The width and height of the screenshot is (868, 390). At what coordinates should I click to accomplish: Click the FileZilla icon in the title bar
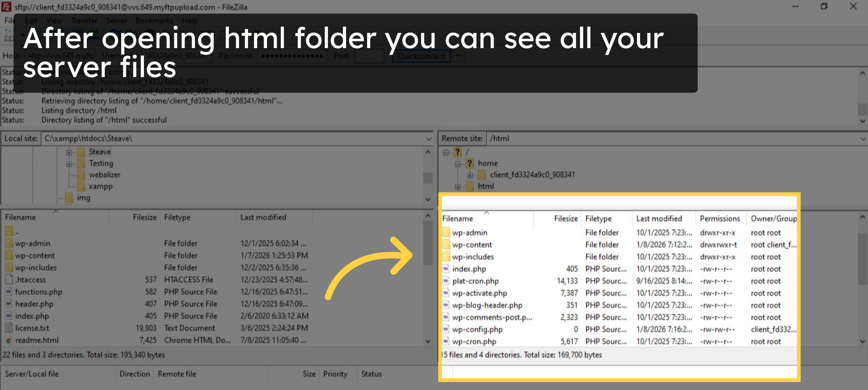point(6,7)
